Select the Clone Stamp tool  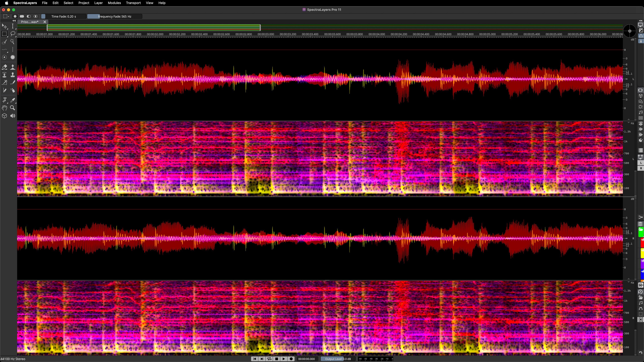(13, 74)
